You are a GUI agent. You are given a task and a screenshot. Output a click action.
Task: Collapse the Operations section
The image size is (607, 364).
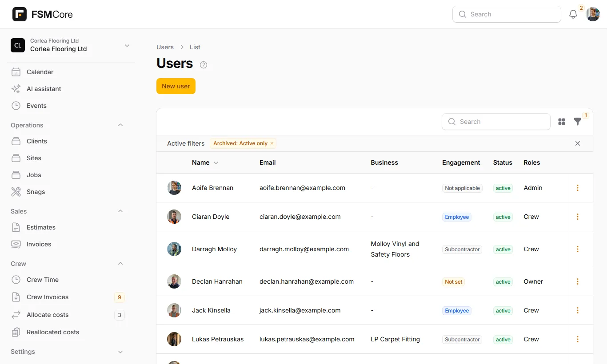point(120,125)
